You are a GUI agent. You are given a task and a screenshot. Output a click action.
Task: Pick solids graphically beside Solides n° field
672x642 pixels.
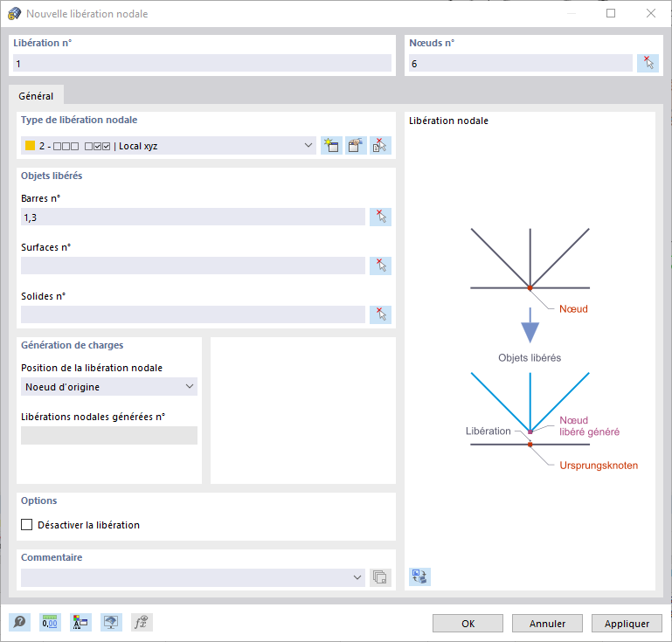(x=380, y=314)
